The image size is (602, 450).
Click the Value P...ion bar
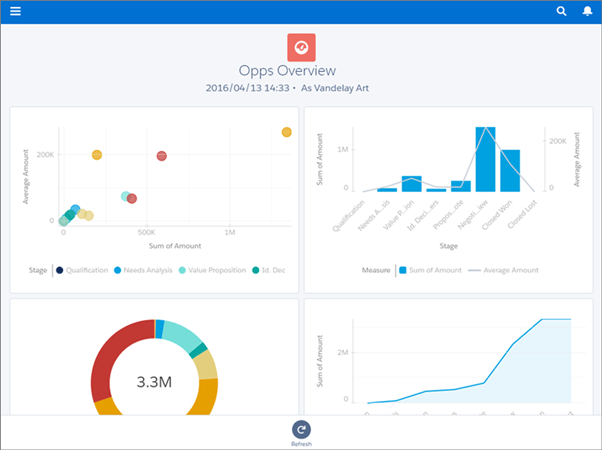pos(412,184)
